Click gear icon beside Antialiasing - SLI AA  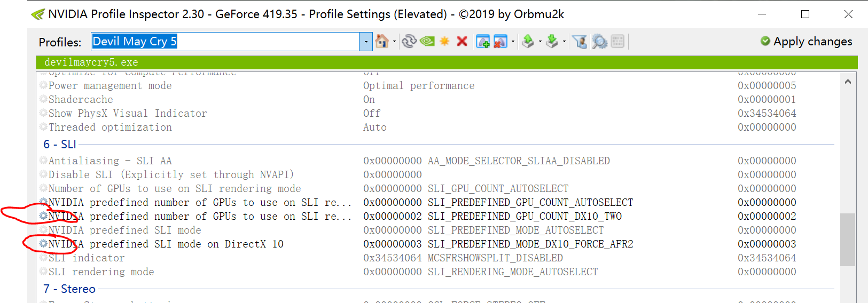(x=43, y=161)
